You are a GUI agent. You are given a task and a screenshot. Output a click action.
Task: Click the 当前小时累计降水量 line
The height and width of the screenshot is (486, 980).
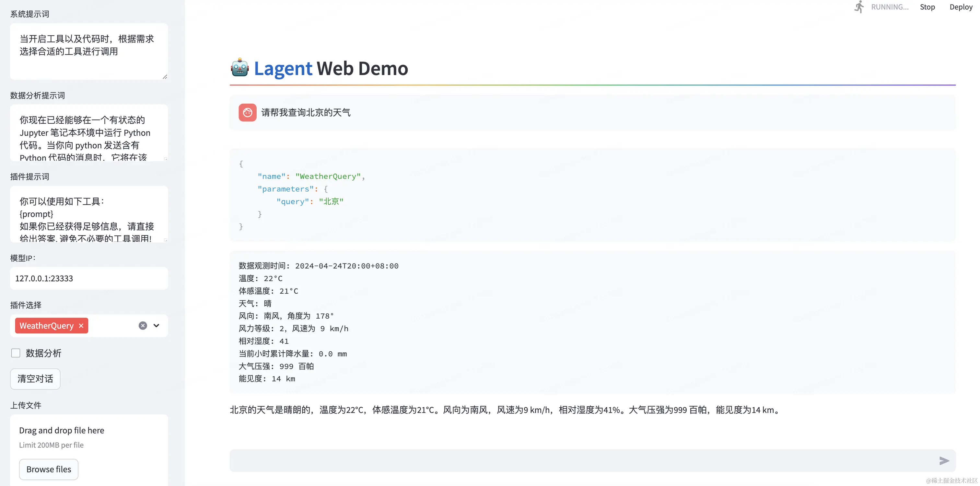pyautogui.click(x=293, y=354)
